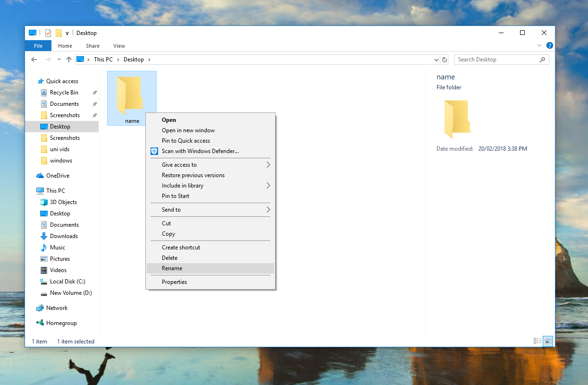The image size is (588, 385).
Task: Click the Homegroup icon in sidebar
Action: tap(40, 323)
